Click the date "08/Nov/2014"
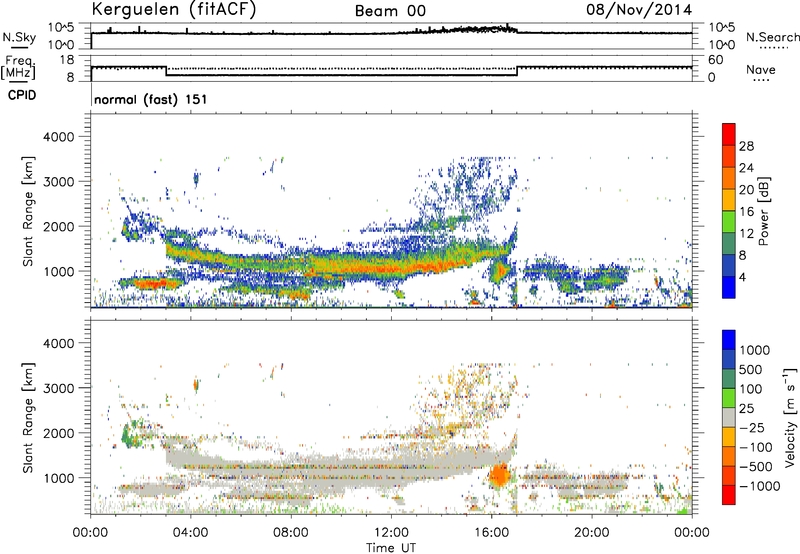The height and width of the screenshot is (554, 800). [639, 10]
